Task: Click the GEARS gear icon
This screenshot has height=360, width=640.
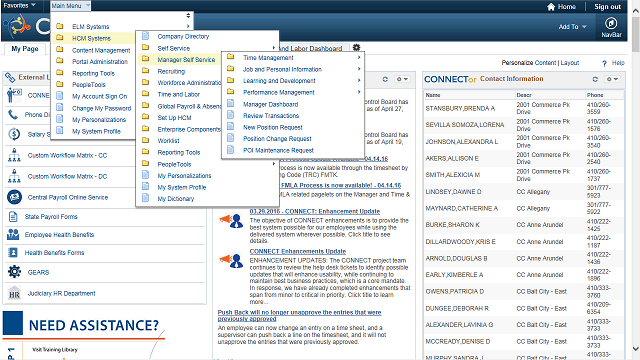Action: click(x=14, y=272)
